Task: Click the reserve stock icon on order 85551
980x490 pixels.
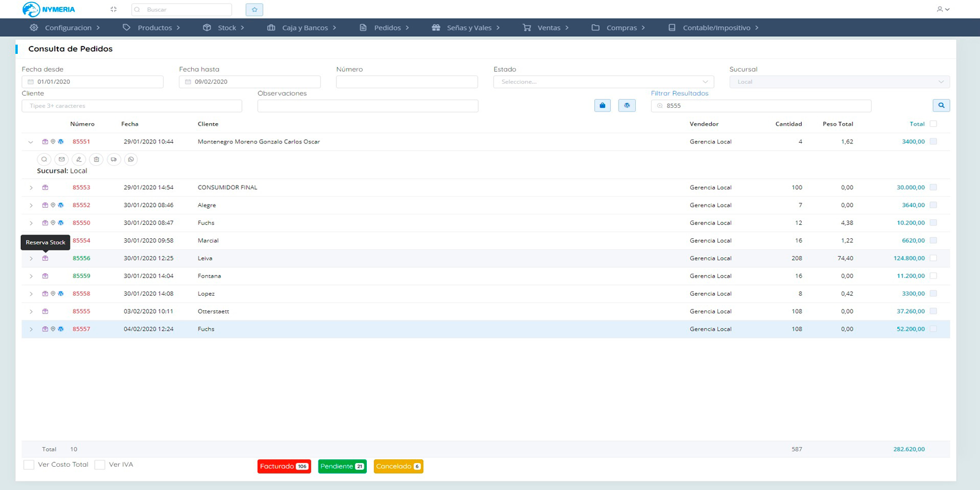Action: (x=45, y=141)
